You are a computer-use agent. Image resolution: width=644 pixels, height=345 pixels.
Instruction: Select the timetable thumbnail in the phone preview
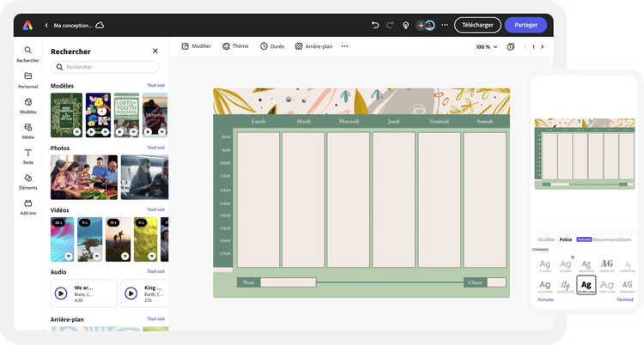(x=585, y=154)
